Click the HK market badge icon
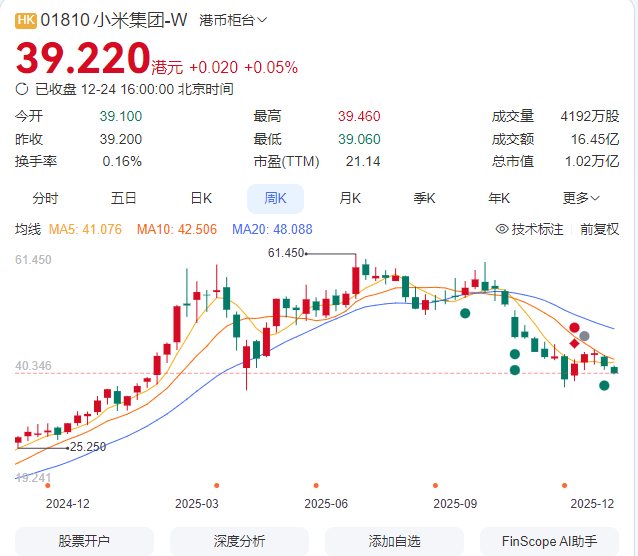This screenshot has height=556, width=638. tap(26, 20)
